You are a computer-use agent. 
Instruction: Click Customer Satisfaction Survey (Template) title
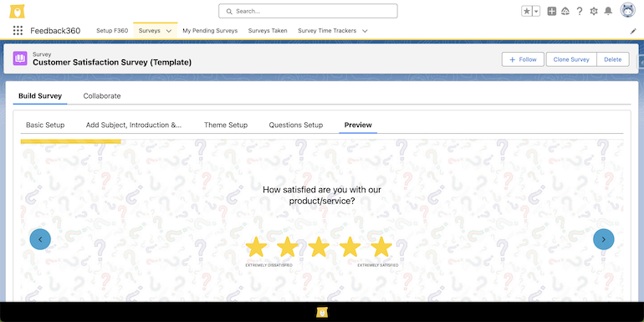point(112,63)
